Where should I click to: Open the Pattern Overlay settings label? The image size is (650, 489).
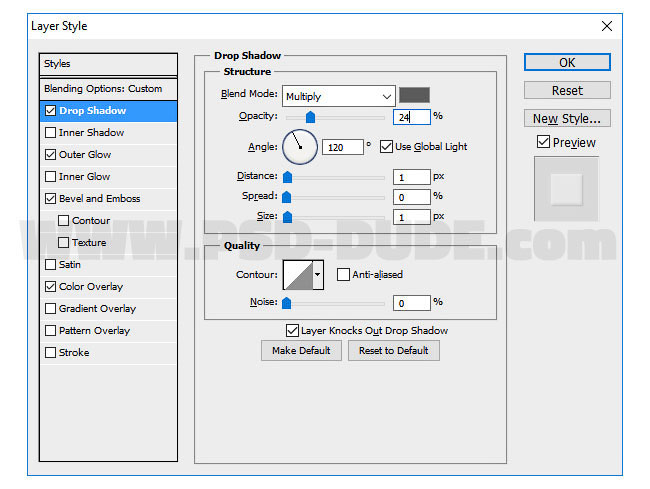[x=95, y=330]
